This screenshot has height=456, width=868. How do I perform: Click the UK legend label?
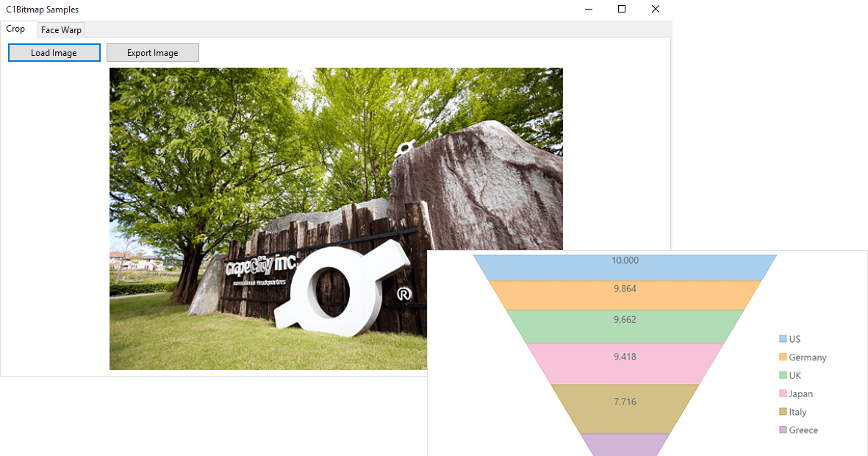click(795, 376)
